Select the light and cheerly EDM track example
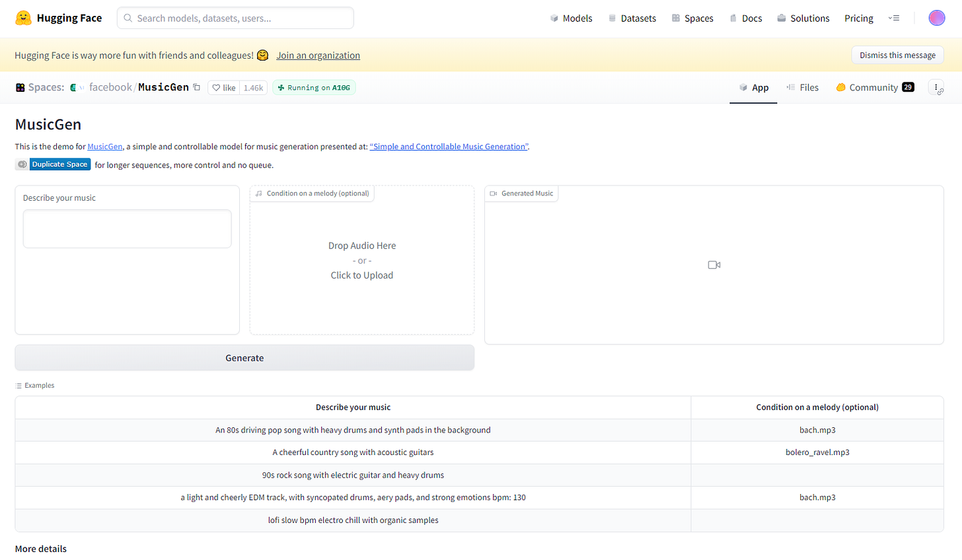The height and width of the screenshot is (560, 962). pos(353,497)
